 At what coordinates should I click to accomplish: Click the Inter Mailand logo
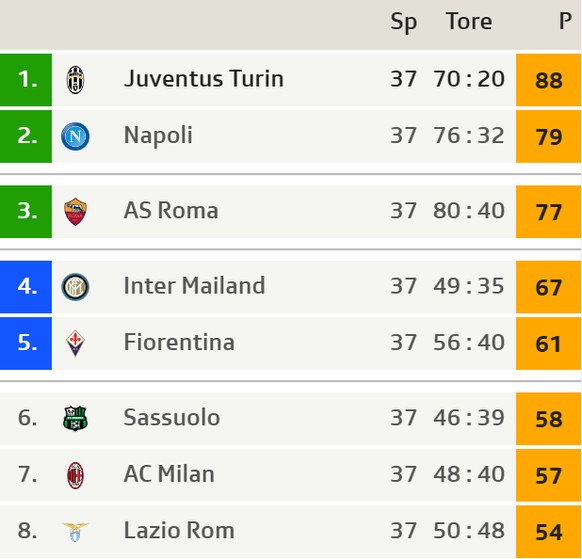[x=75, y=287]
